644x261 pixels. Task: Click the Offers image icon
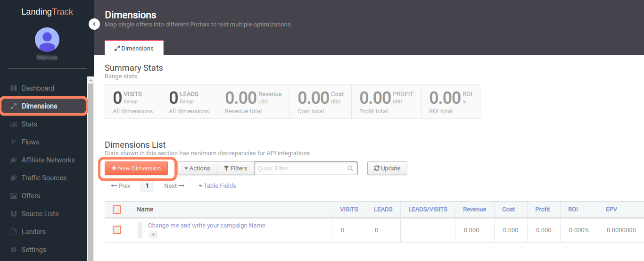(x=13, y=196)
